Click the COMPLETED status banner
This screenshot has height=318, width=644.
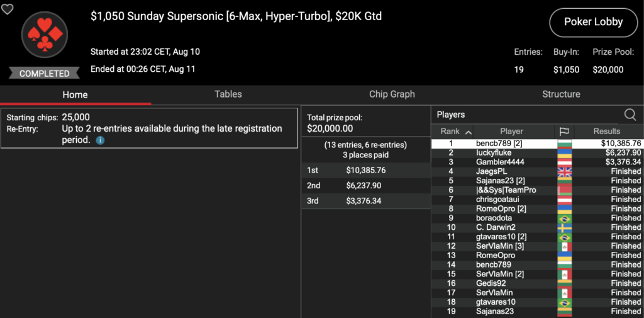[44, 73]
